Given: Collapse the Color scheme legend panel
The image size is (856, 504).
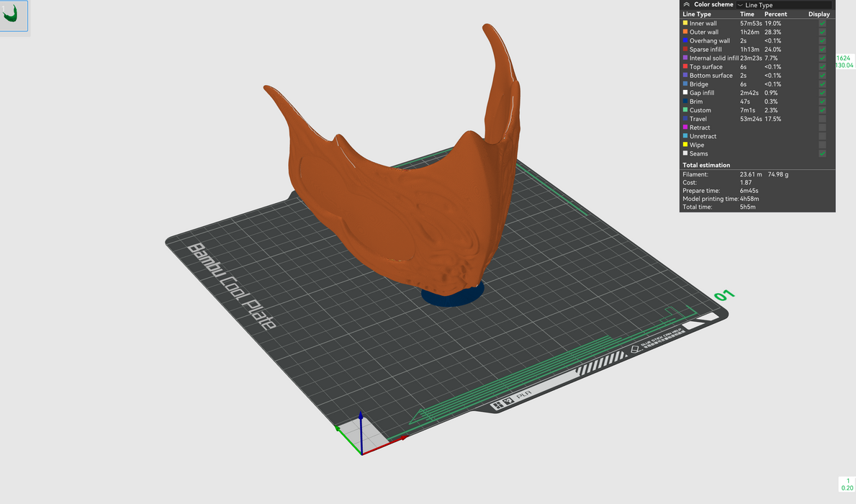Looking at the screenshot, I should 685,4.
